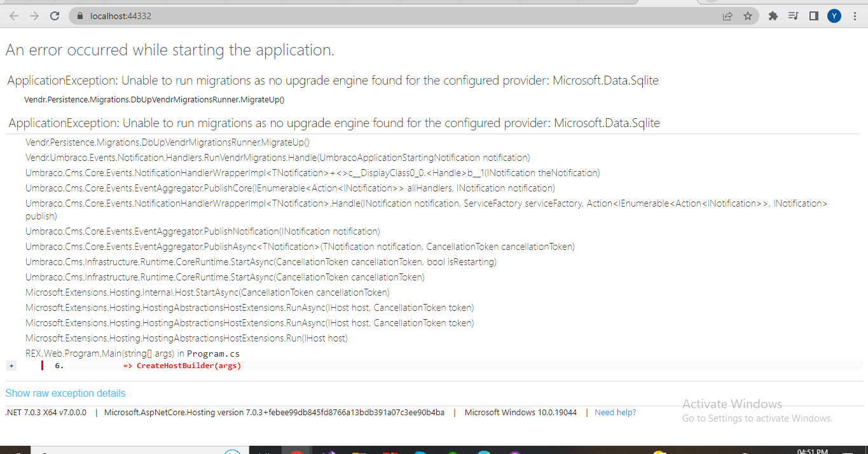Click the EventAggregator.PublishCore stack frame

pos(290,188)
